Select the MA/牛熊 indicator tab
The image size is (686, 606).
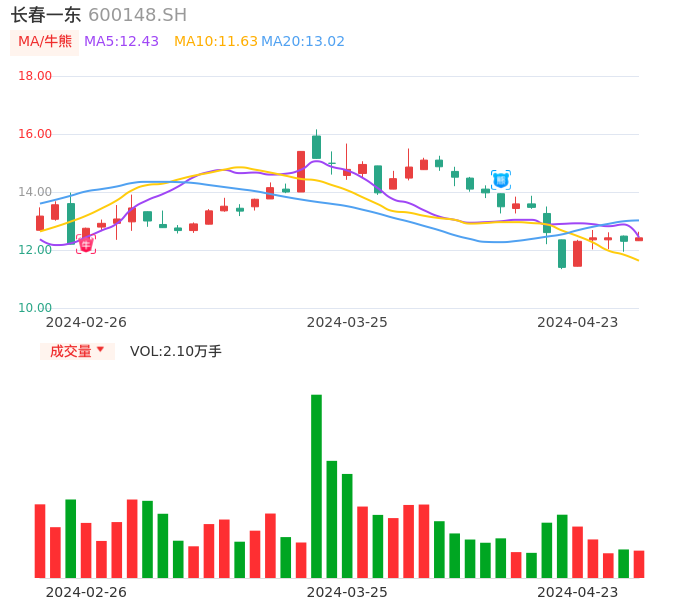(45, 42)
